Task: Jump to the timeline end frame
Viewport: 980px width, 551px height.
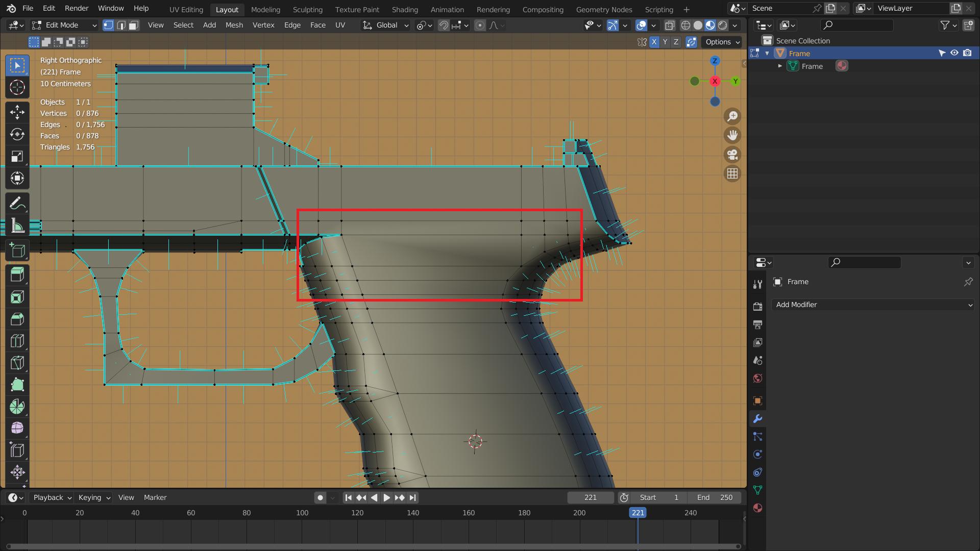Action: 412,497
